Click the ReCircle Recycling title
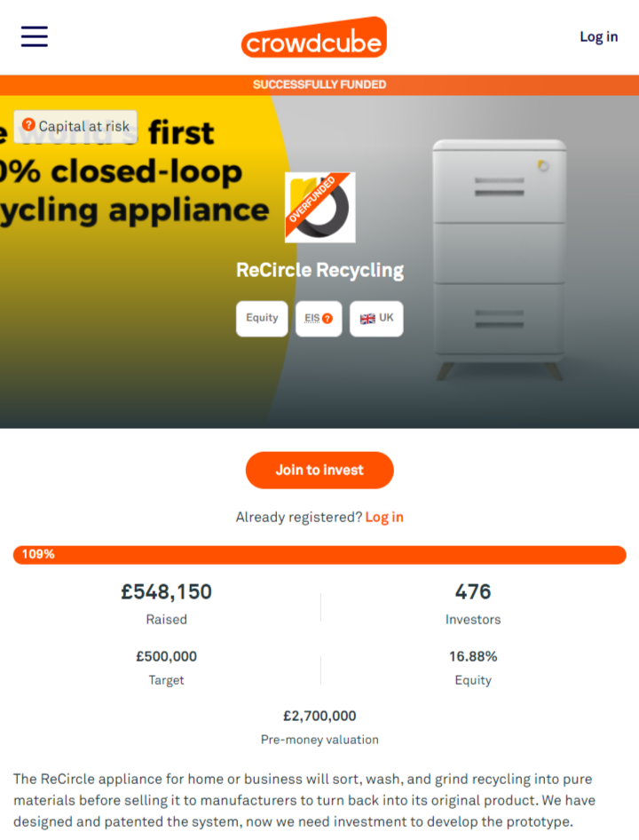Screen dimensions: 639x840 click(319, 270)
